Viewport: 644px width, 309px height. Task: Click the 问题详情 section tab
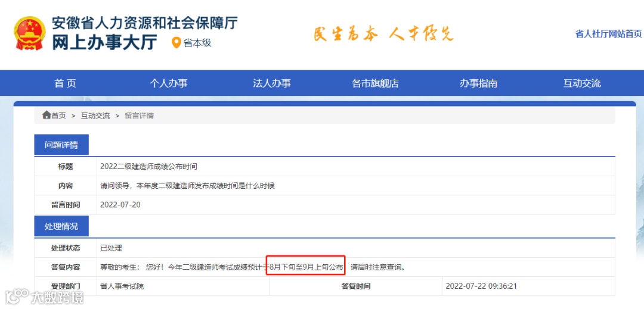[x=61, y=145]
